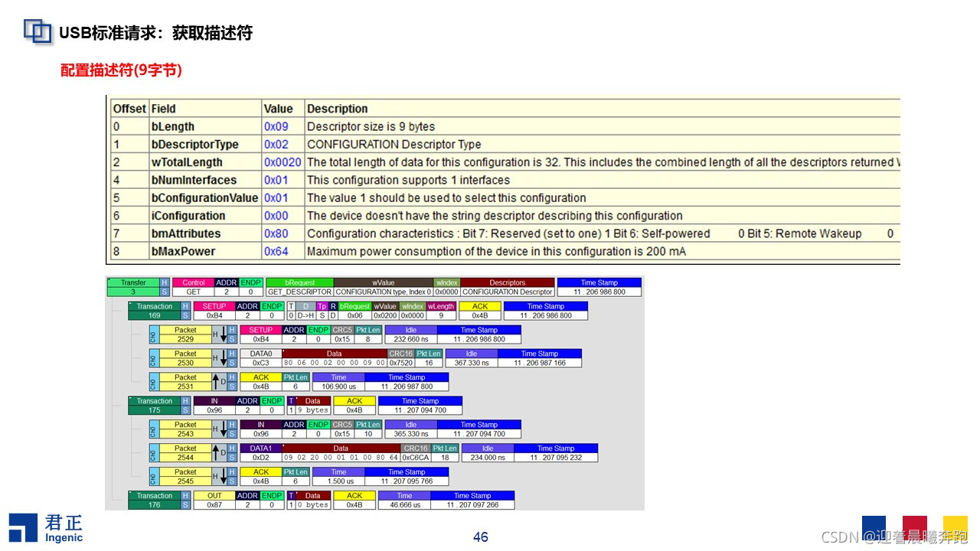Click the H/S speed indicator of Transaction 175
The height and width of the screenshot is (551, 980).
click(185, 406)
